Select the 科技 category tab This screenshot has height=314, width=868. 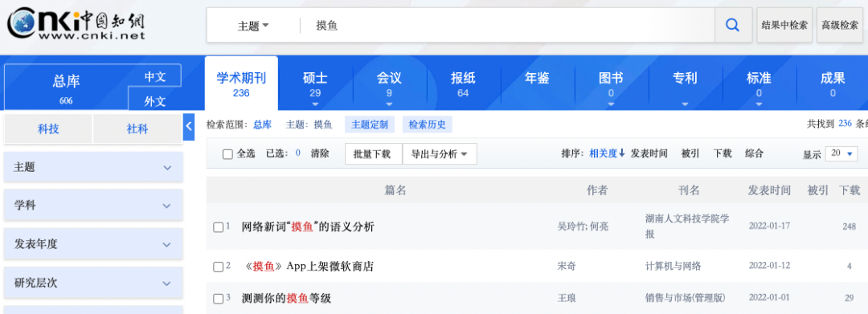point(48,128)
